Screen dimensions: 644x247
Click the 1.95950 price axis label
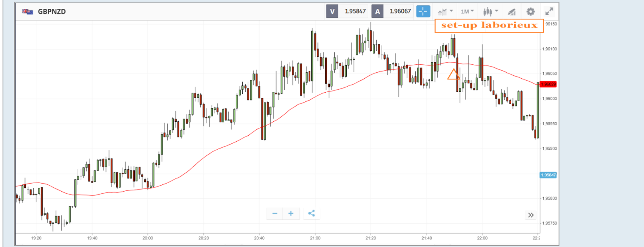(550, 124)
